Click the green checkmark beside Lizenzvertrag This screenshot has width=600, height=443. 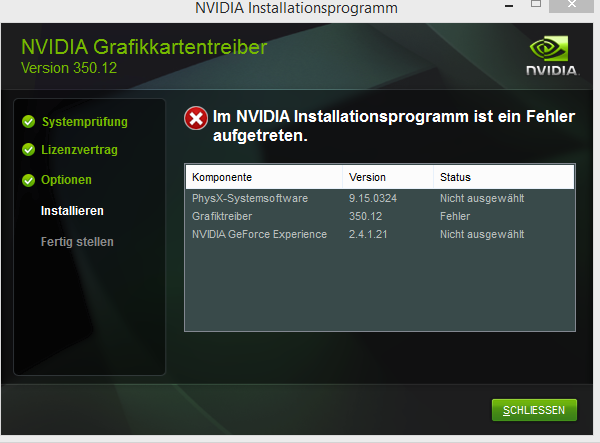[28, 150]
